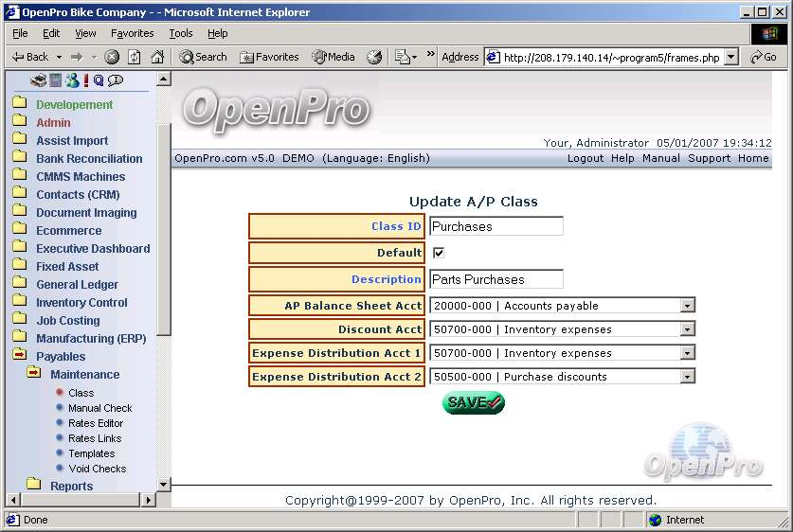Stop page loading with the Stop icon
The width and height of the screenshot is (793, 532).
point(112,57)
